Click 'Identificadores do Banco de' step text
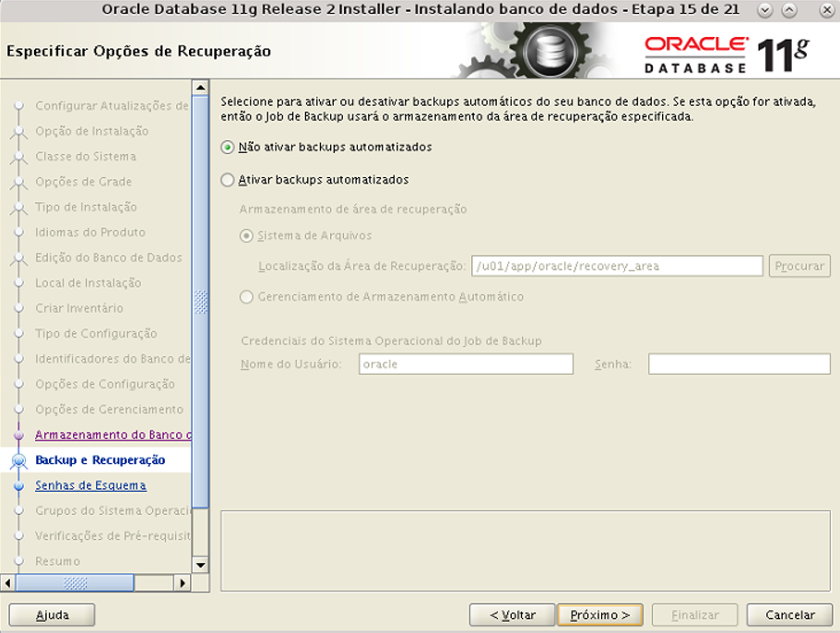Image resolution: width=840 pixels, height=633 pixels. click(112, 359)
